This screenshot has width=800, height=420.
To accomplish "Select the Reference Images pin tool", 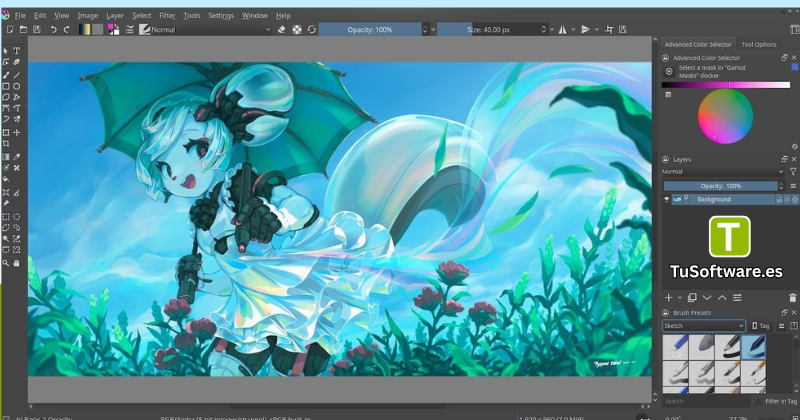I will coord(6,203).
